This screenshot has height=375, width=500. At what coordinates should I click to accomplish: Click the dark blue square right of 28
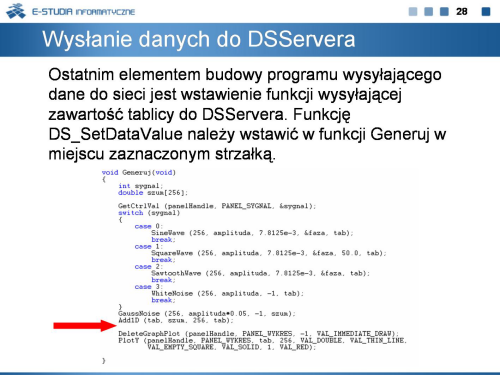pyautogui.click(x=486, y=12)
